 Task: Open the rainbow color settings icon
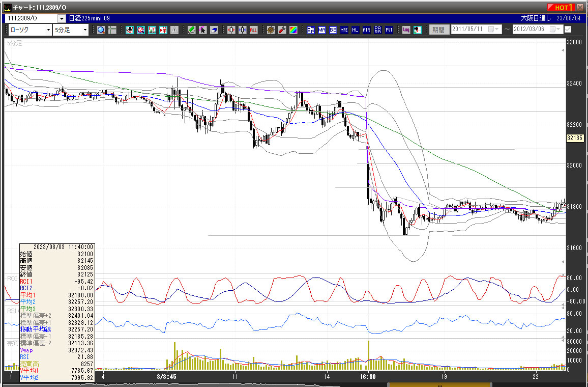(x=293, y=30)
